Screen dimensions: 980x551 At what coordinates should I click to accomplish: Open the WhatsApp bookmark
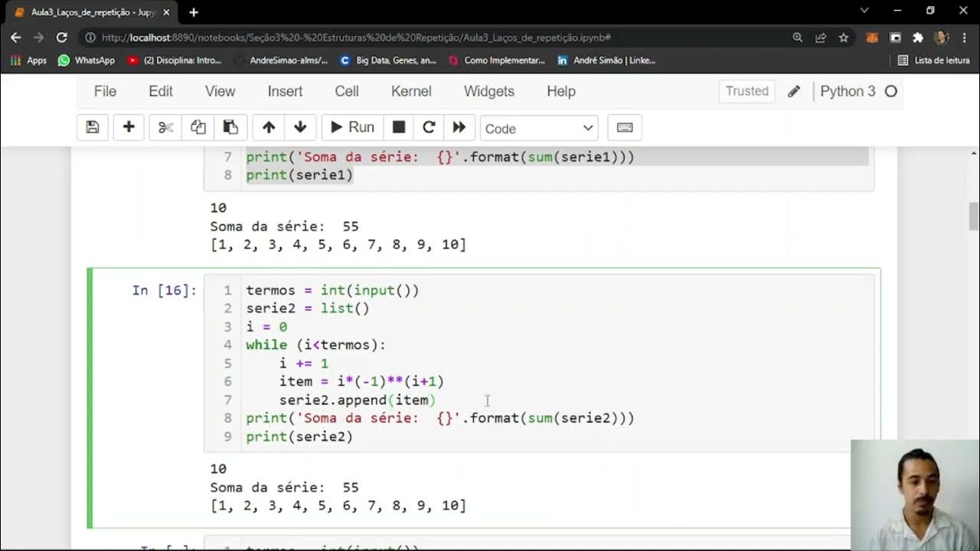[87, 60]
